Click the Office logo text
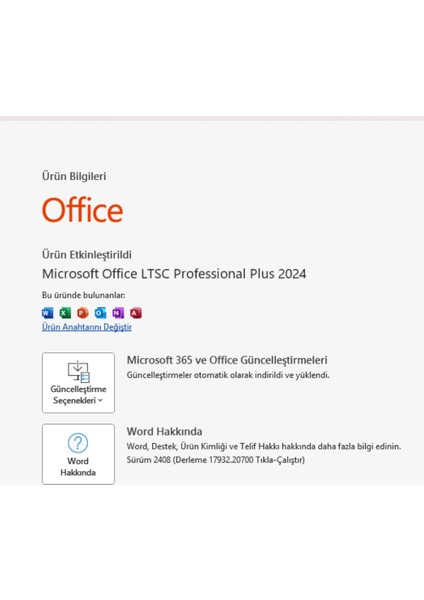This screenshot has width=424, height=600. (x=82, y=210)
